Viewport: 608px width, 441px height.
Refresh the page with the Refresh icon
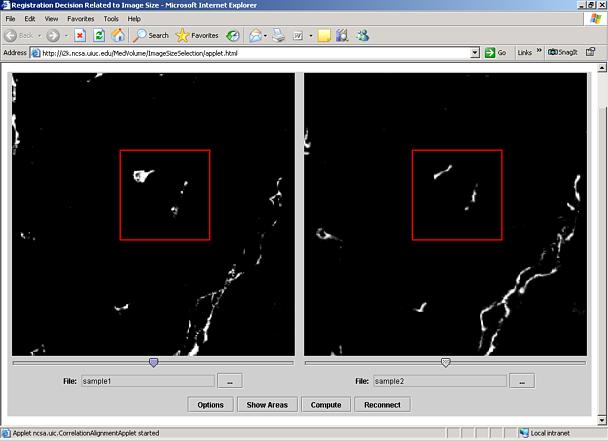(99, 35)
